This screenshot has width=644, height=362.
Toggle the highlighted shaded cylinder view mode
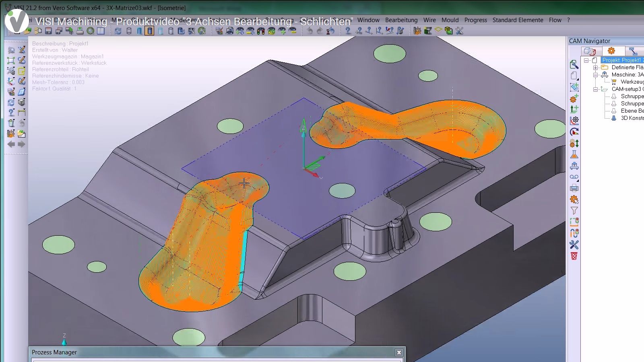[149, 31]
